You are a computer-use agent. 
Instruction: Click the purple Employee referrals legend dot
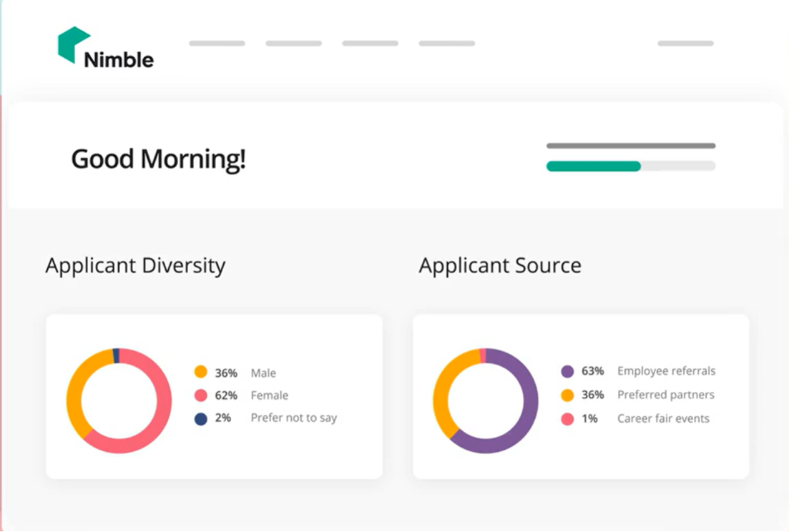pyautogui.click(x=567, y=371)
